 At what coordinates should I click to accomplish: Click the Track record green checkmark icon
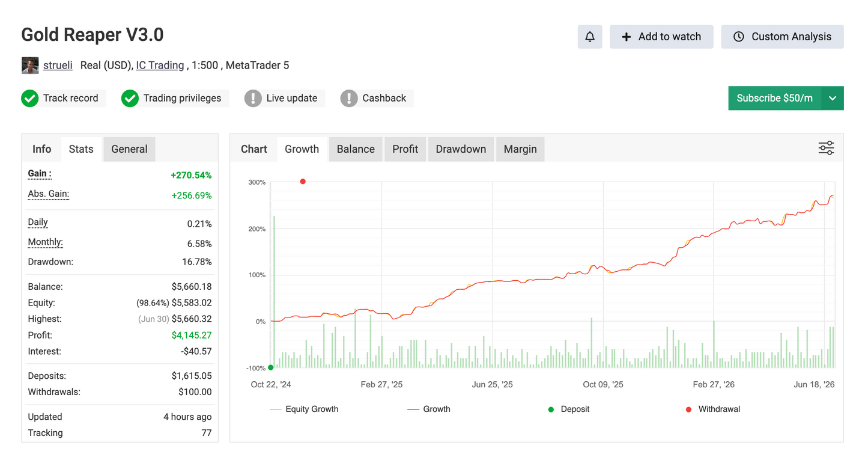(x=30, y=99)
